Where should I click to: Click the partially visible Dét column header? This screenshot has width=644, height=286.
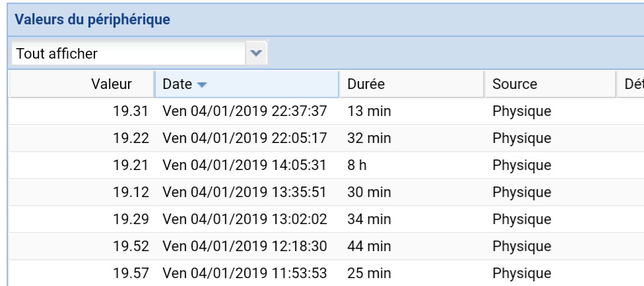click(x=632, y=84)
